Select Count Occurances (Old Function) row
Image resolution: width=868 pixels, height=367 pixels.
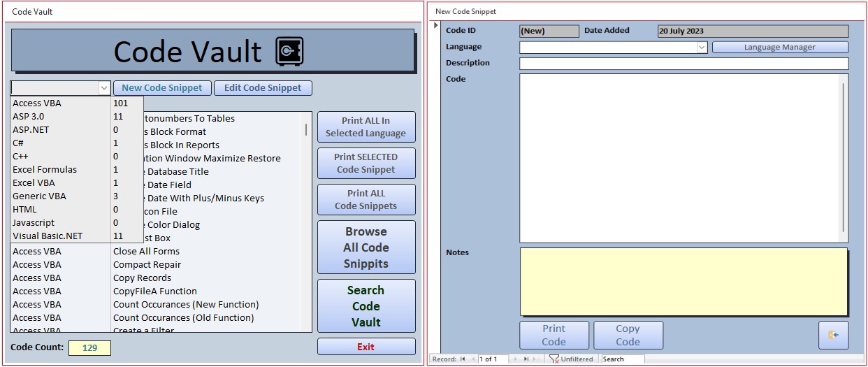click(161, 317)
